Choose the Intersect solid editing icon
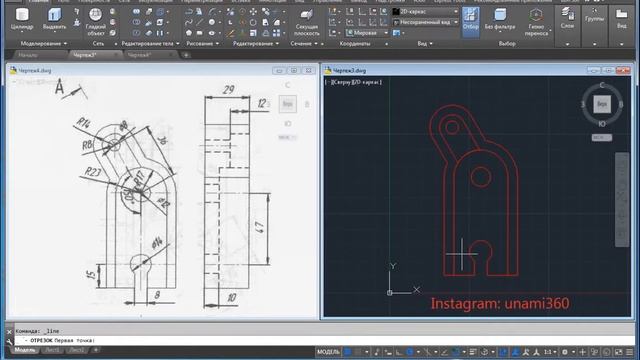 point(136,33)
